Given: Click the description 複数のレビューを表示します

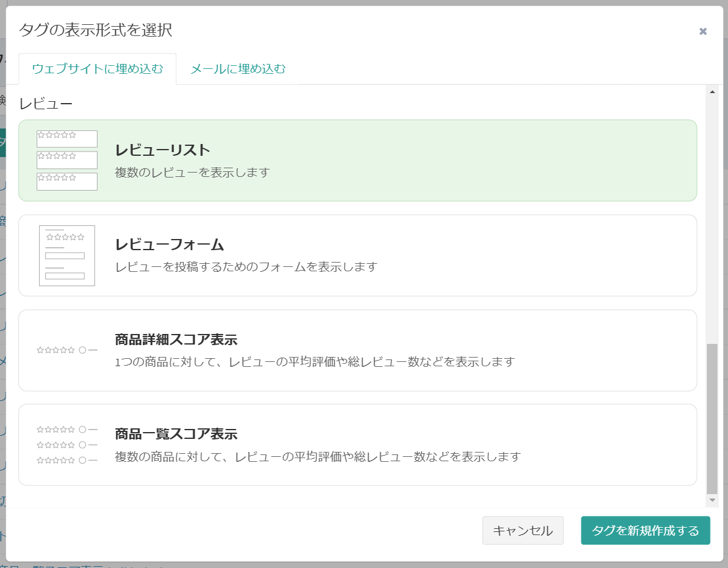Looking at the screenshot, I should coord(192,173).
